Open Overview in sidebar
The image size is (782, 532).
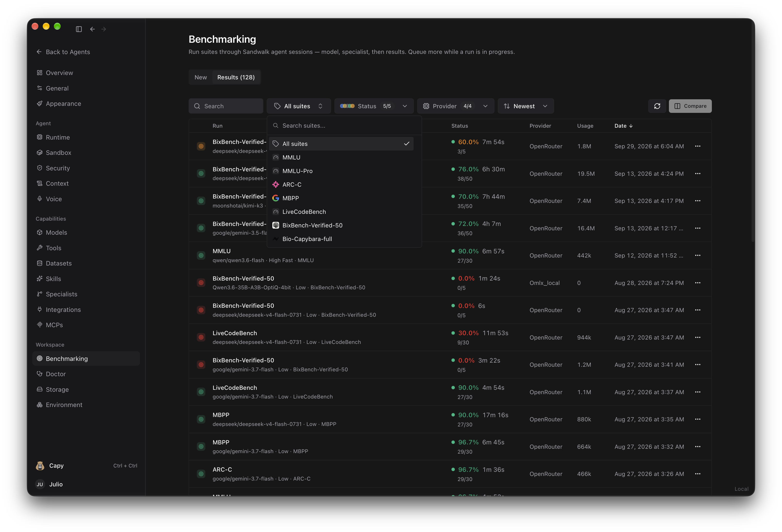tap(86, 73)
